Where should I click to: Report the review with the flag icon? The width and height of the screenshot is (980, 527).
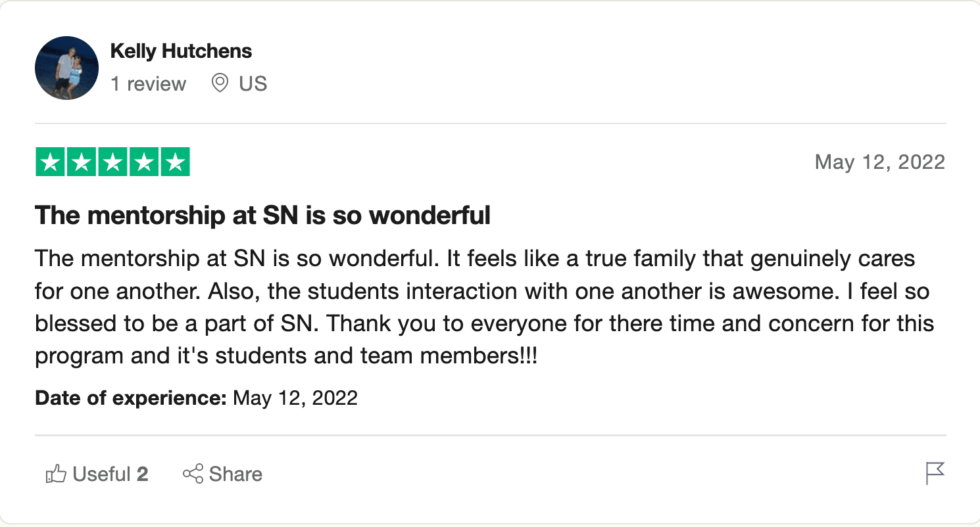tap(935, 473)
